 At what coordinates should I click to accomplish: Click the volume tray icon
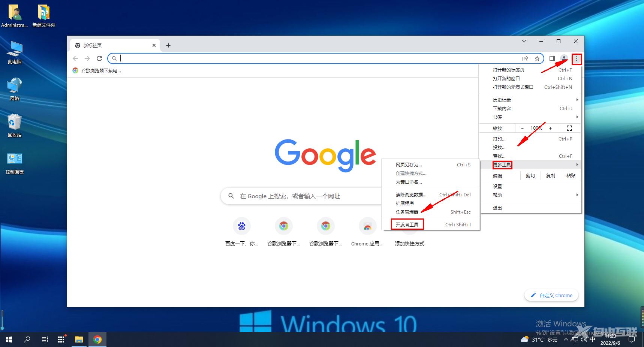[x=584, y=340]
